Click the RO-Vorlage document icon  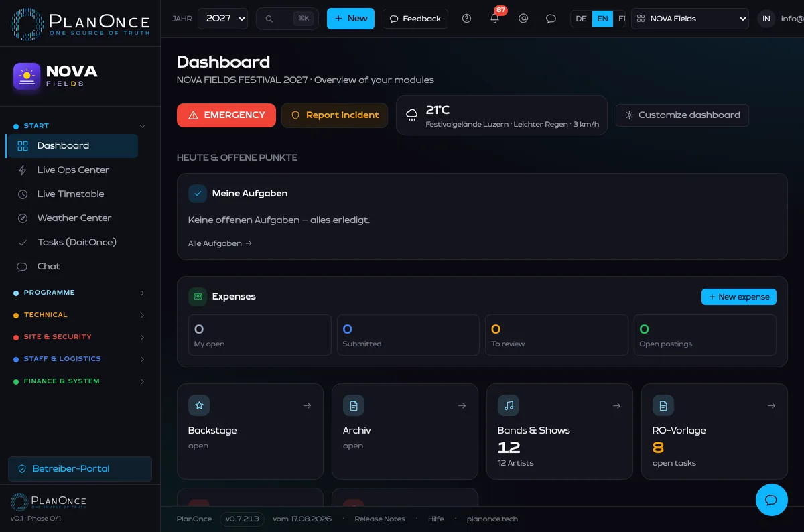tap(663, 405)
